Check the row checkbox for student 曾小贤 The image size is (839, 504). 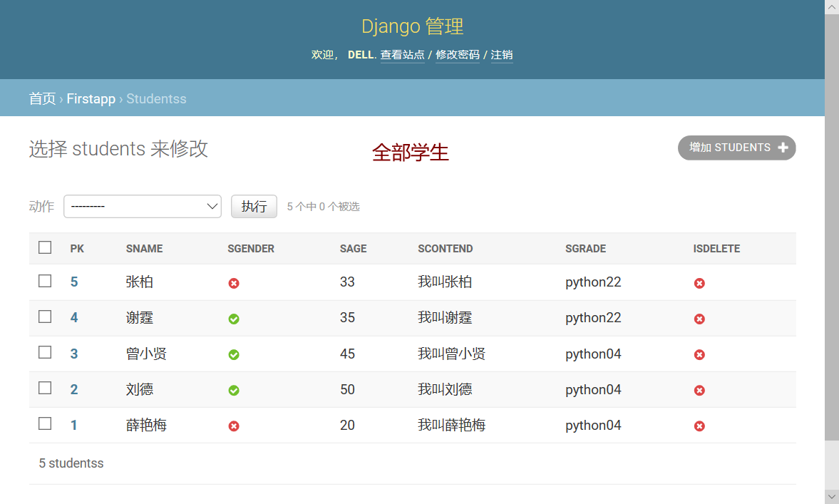(45, 352)
